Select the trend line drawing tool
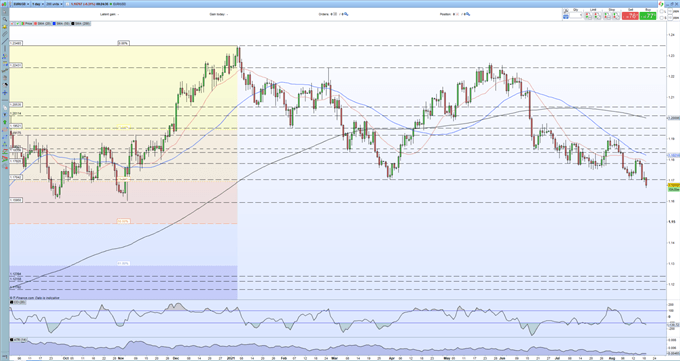 [x=5, y=41]
